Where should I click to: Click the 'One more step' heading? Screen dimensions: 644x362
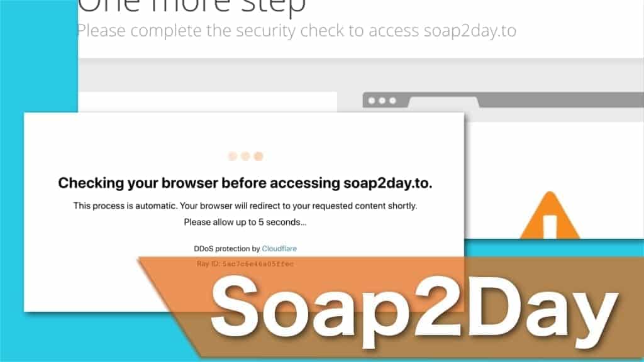pos(191,6)
